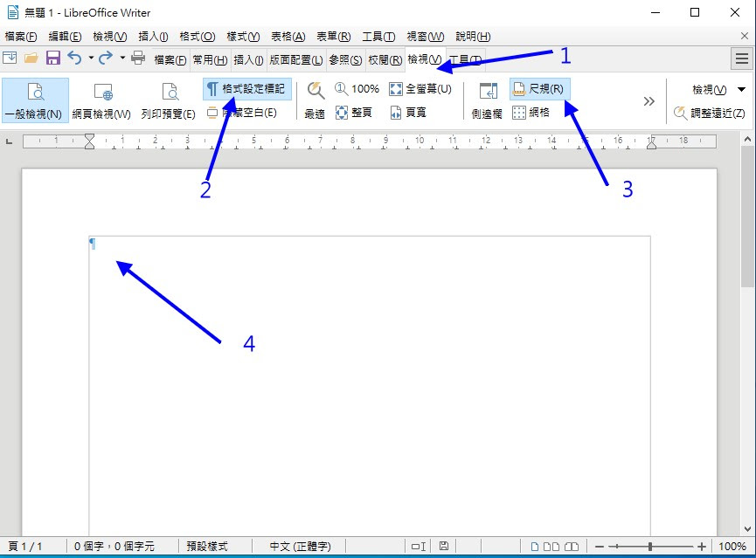
Task: Expand more ribbon items with the » chevron
Action: [x=649, y=101]
